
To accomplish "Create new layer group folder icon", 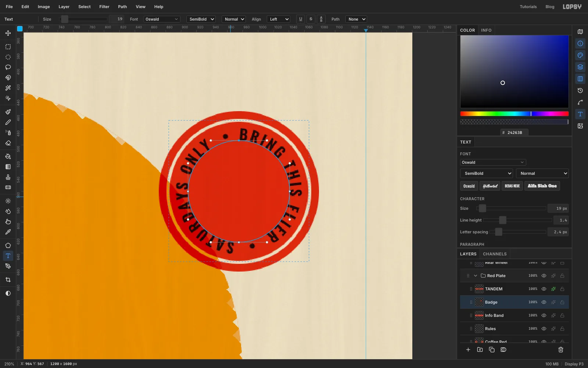I will point(480,350).
